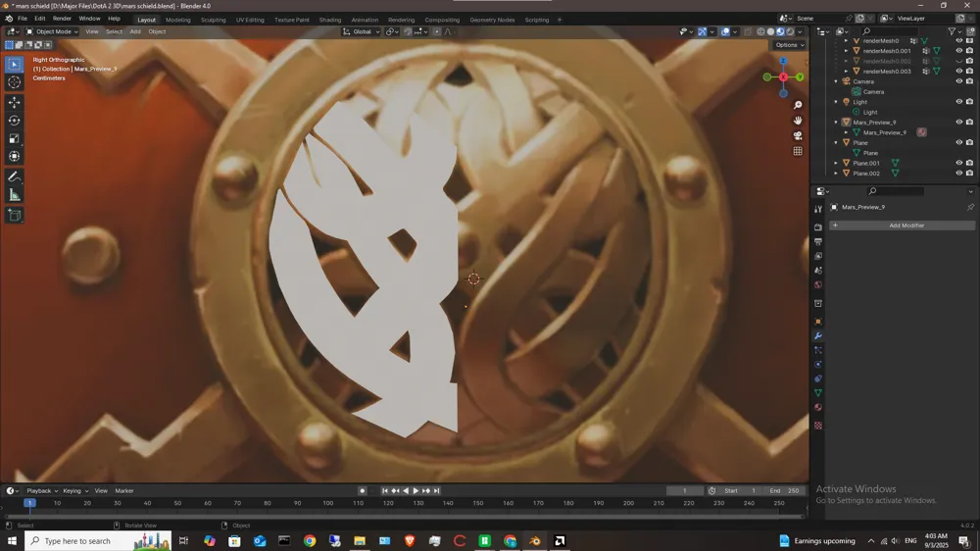This screenshot has width=980, height=551.
Task: Toggle viewport overlays button
Action: 725,31
